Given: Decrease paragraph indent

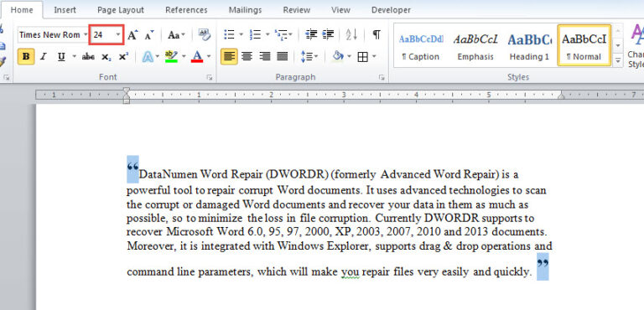Looking at the screenshot, I should tap(311, 35).
